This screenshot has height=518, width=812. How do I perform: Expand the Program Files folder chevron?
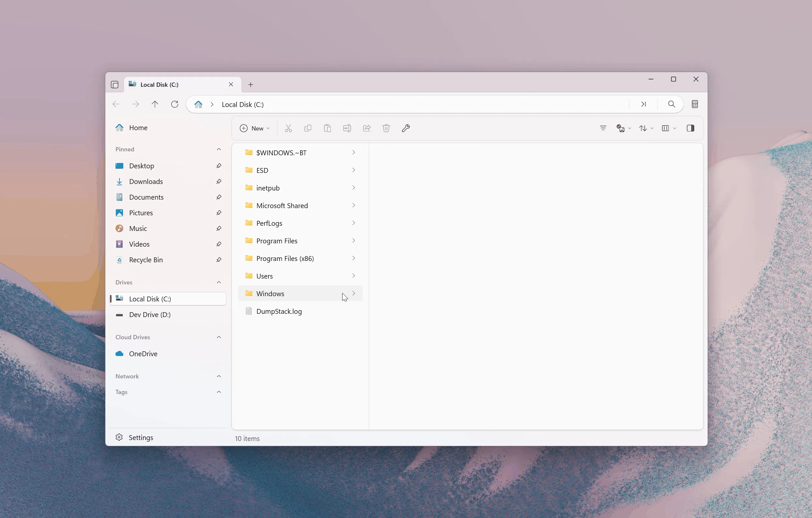353,240
